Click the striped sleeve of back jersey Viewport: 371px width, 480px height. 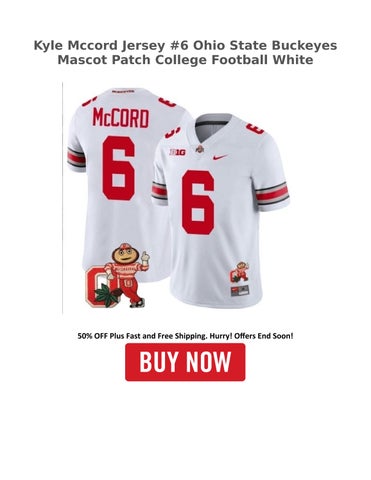pyautogui.click(x=76, y=158)
